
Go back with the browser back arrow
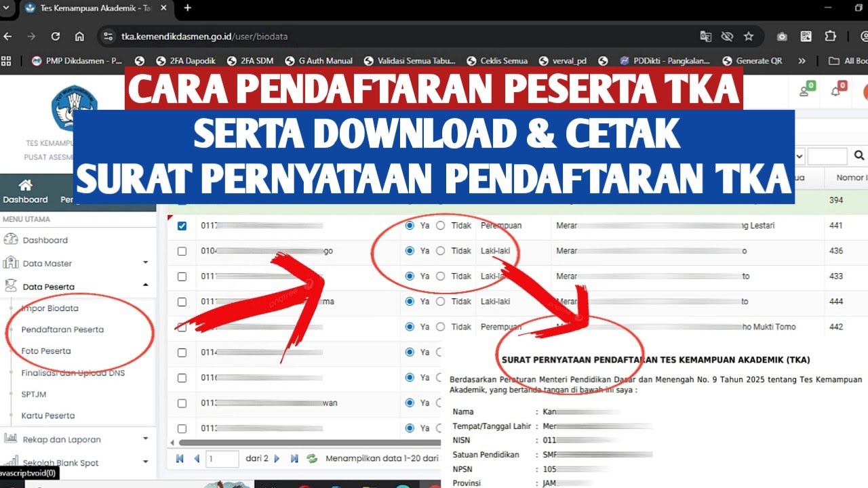pyautogui.click(x=7, y=37)
